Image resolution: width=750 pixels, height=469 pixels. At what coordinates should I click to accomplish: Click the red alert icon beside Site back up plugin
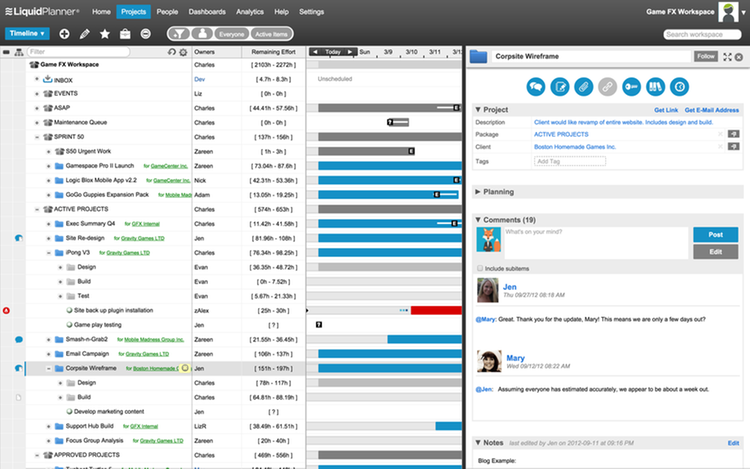point(6,311)
